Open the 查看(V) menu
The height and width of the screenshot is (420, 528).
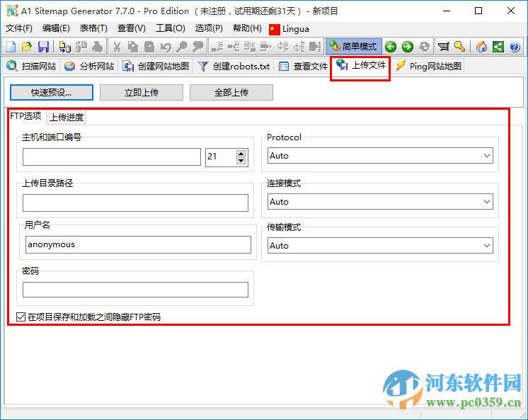coord(132,28)
